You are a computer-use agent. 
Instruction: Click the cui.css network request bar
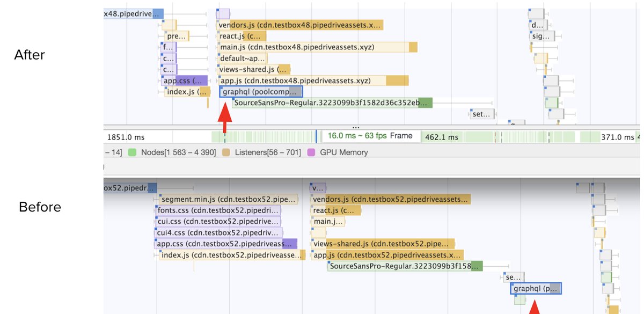pyautogui.click(x=218, y=222)
